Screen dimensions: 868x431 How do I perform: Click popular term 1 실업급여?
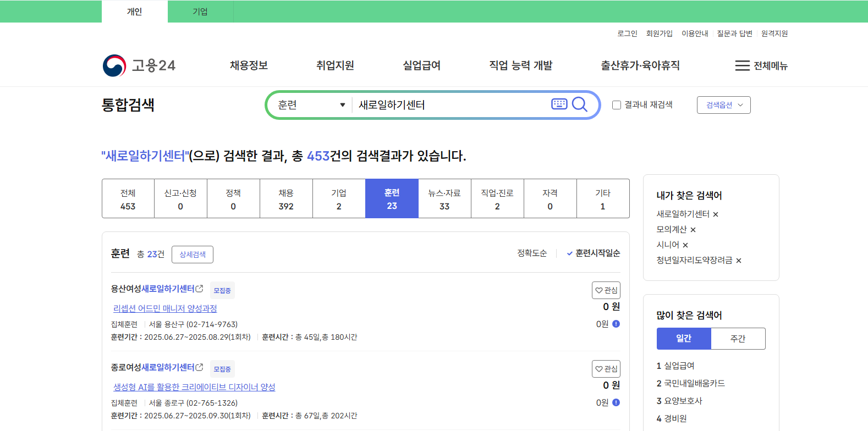pos(675,366)
